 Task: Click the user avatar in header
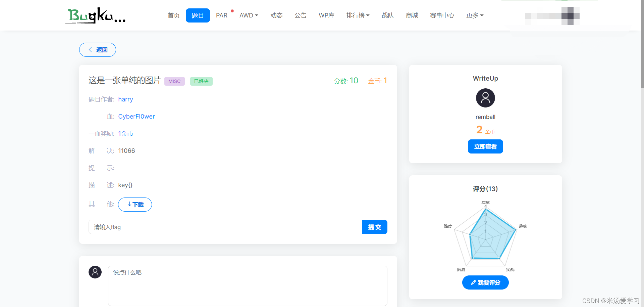point(570,16)
